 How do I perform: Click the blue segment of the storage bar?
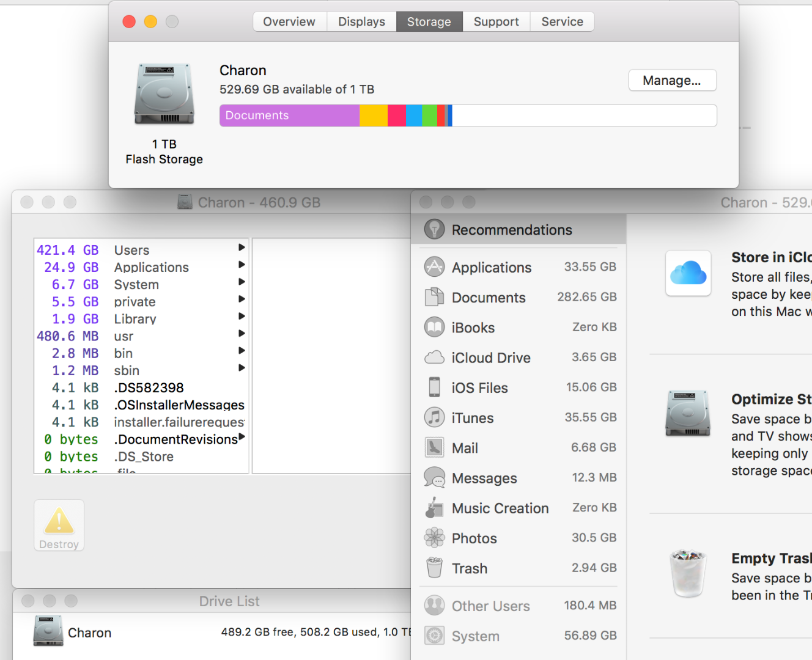pyautogui.click(x=414, y=116)
